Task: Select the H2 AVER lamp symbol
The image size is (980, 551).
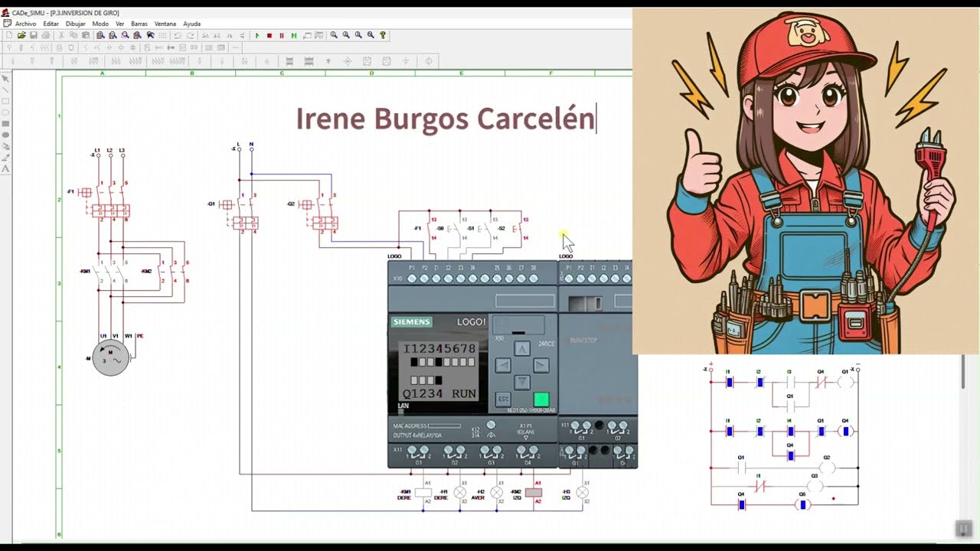Action: (497, 493)
